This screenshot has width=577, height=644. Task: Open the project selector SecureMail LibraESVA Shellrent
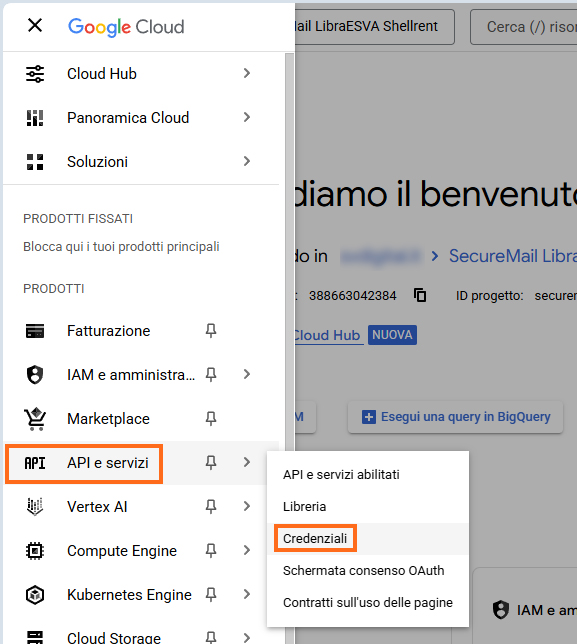pyautogui.click(x=375, y=27)
